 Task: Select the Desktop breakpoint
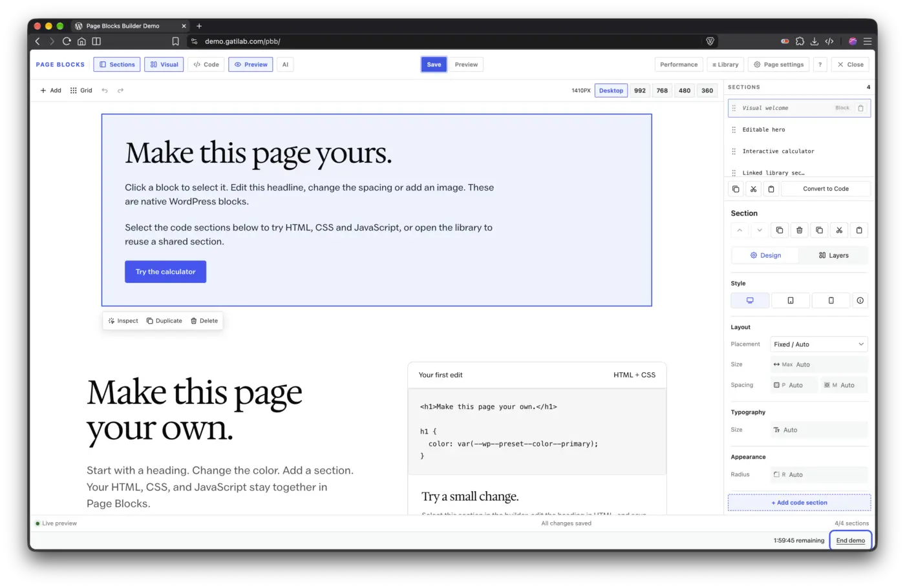pos(611,90)
